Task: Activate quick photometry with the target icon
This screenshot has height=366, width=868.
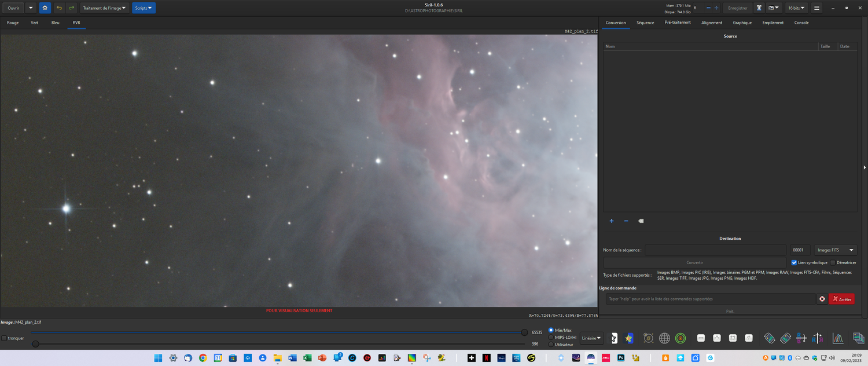Action: [x=680, y=338]
